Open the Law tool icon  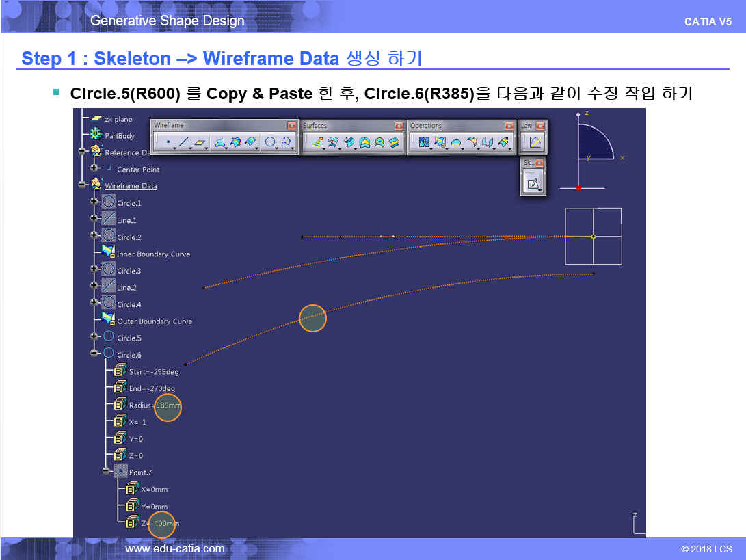(x=535, y=143)
